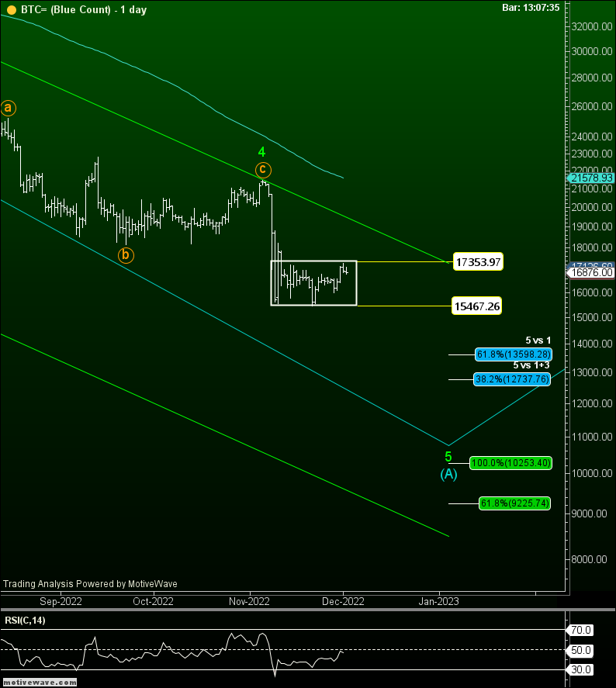Click the BTC= (Blue Count) - 1 day title

84,10
